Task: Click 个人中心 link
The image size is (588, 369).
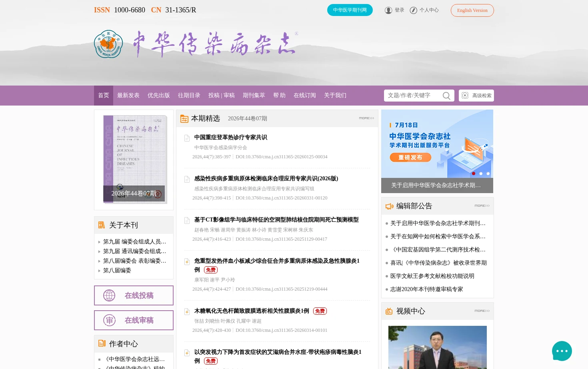Action: click(x=429, y=10)
